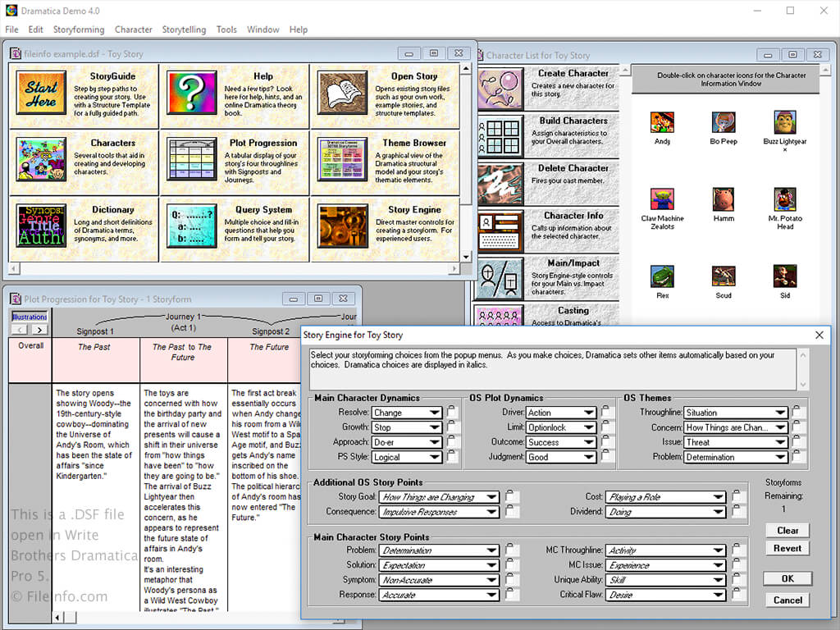Click the Help question mark icon
The height and width of the screenshot is (630, 840).
191,94
